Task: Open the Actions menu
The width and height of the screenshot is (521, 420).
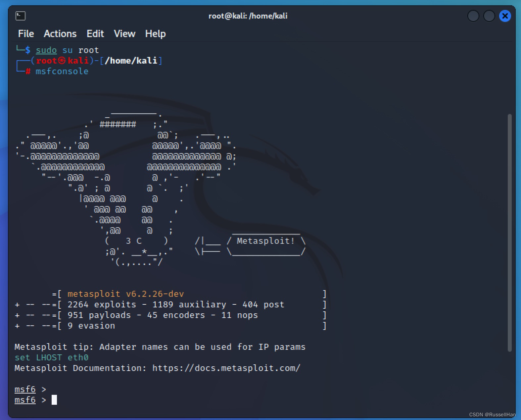Action: click(x=60, y=34)
